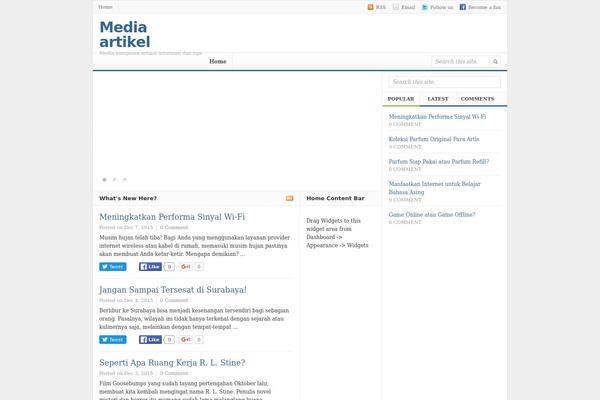Click 'Posted on Dec 7, 2015' date text
This screenshot has height=400, width=600.
[126, 227]
